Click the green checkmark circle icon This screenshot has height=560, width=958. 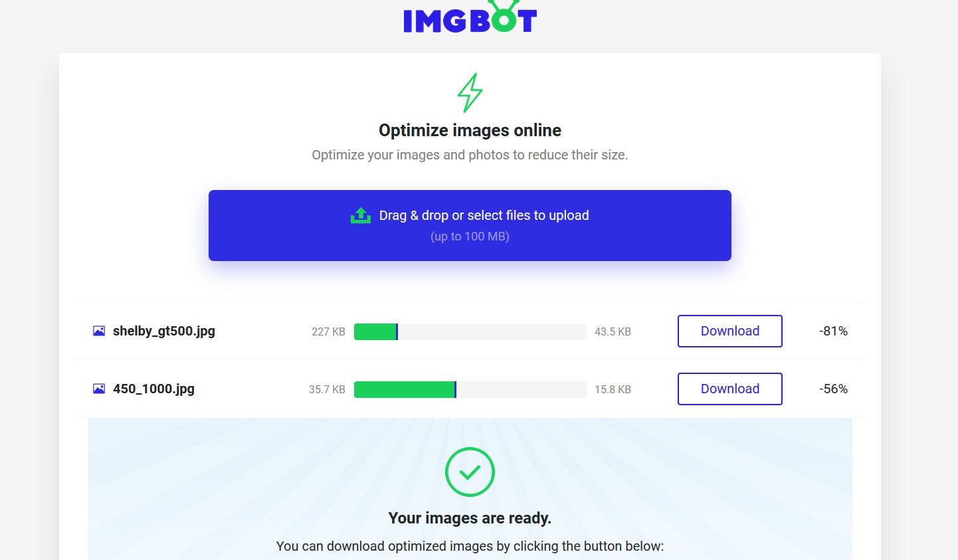470,472
